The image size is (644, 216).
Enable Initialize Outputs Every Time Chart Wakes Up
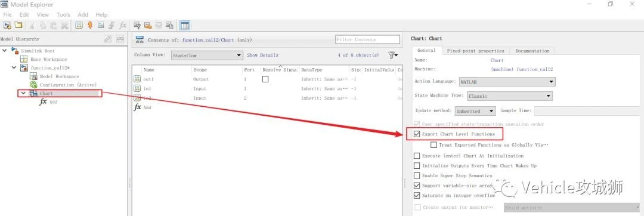point(417,166)
